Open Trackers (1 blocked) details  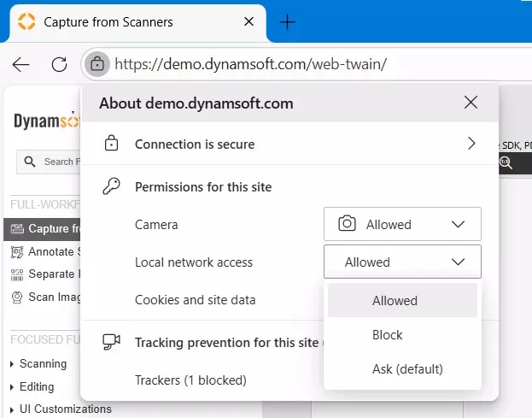click(x=190, y=380)
